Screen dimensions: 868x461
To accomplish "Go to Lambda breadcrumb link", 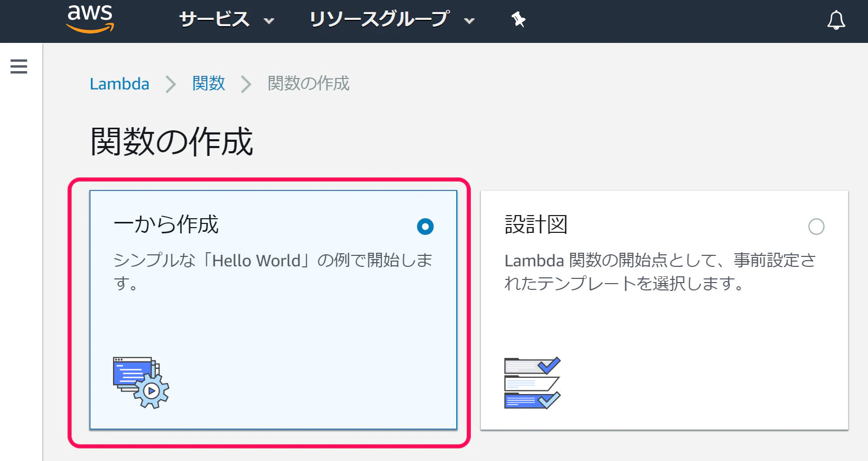I will (119, 84).
